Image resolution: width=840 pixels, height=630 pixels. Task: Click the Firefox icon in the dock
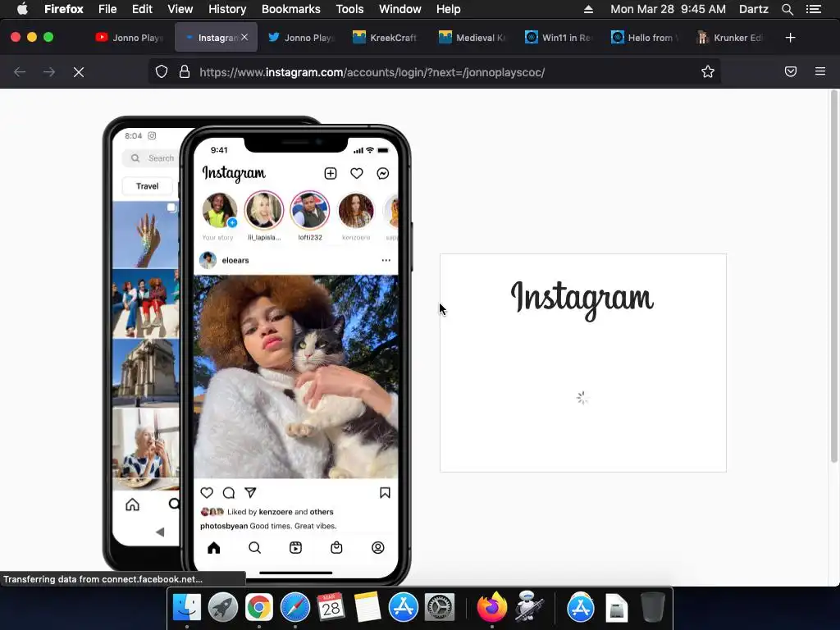coord(492,606)
